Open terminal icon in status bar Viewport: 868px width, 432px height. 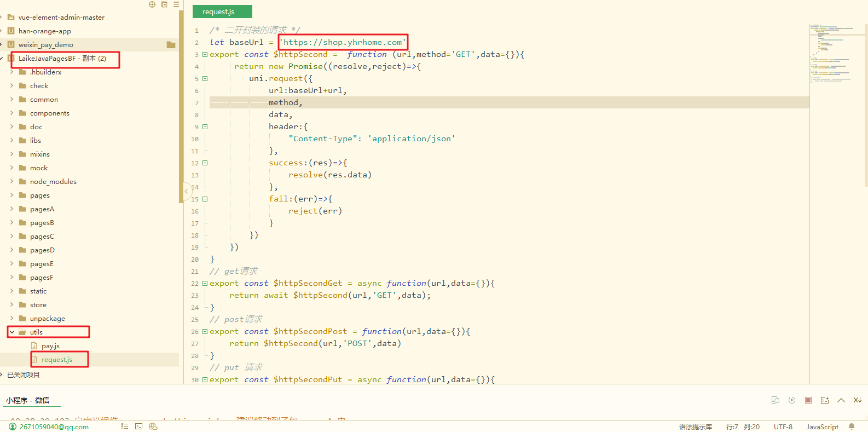coord(139,427)
